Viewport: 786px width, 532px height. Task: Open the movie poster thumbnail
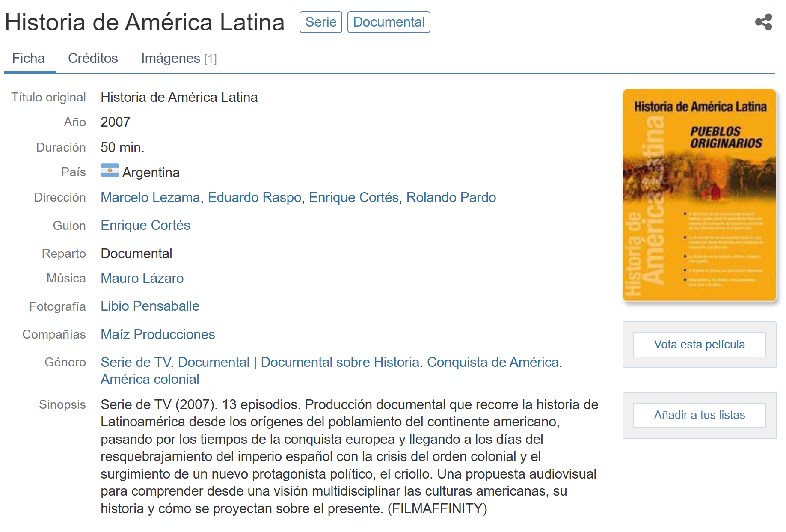pos(699,195)
